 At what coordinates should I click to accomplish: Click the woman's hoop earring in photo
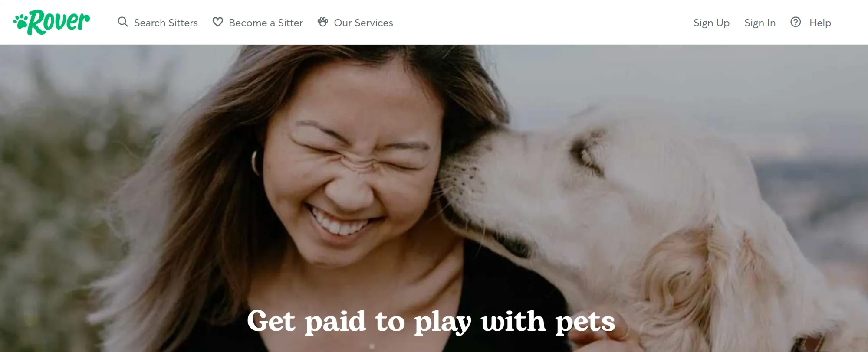[x=256, y=163]
